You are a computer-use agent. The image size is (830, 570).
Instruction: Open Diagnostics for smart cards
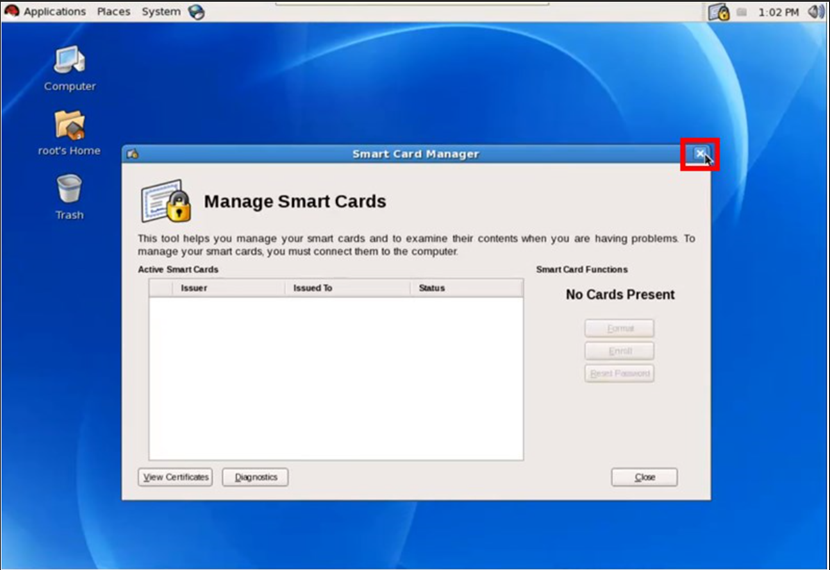click(255, 477)
